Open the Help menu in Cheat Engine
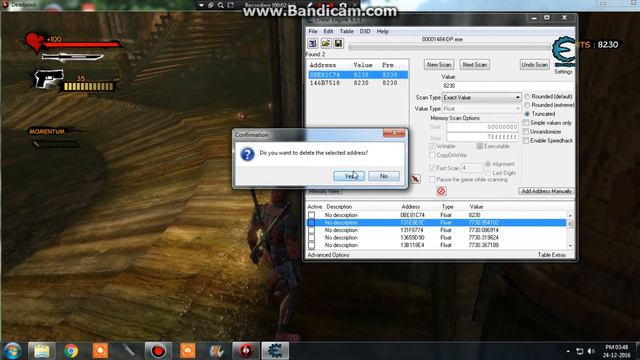Image resolution: width=640 pixels, height=360 pixels. coord(382,31)
